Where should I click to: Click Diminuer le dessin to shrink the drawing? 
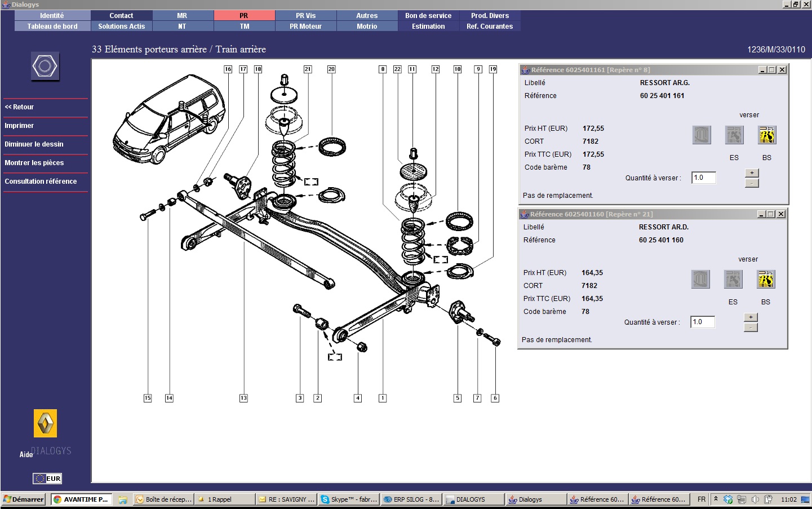pos(34,144)
